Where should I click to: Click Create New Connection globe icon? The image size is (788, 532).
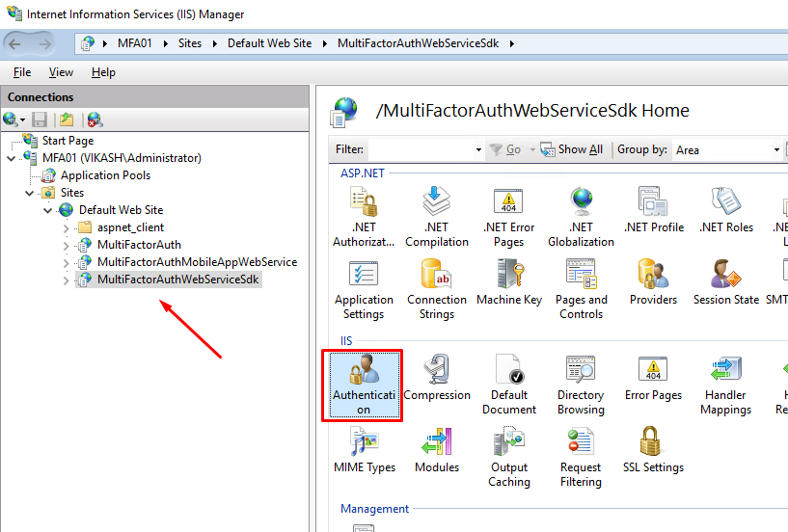point(11,120)
